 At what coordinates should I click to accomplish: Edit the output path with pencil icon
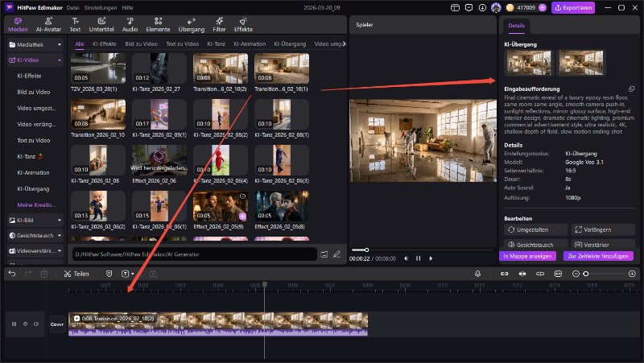click(336, 254)
